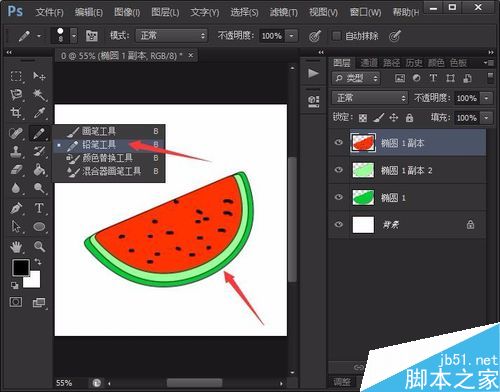Screen dimensions: 500x392
Task: Reset default foreground and background colors
Action: coord(14,285)
